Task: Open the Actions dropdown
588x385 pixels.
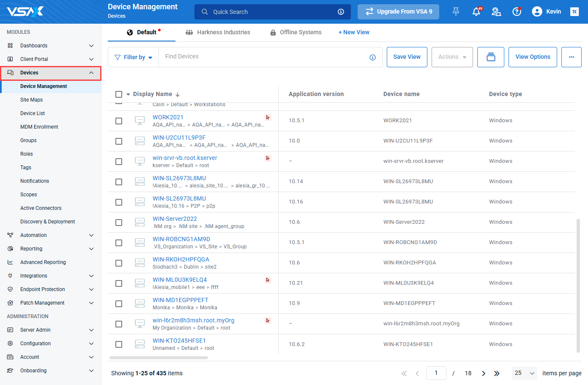Action: click(452, 57)
